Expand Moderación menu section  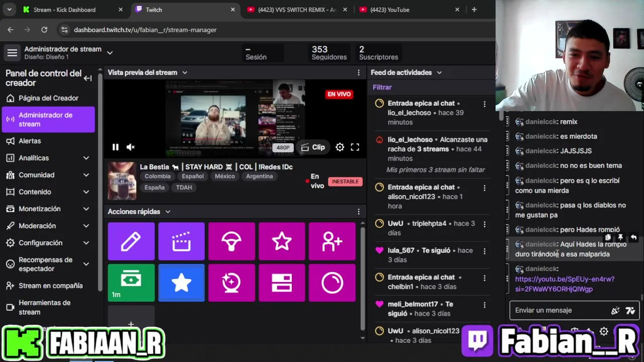[86, 226]
